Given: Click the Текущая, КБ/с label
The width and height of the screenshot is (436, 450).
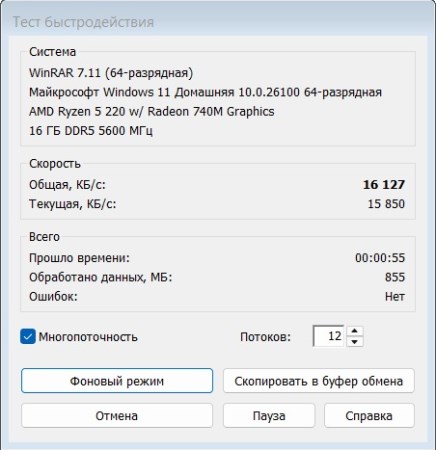Looking at the screenshot, I should [73, 204].
